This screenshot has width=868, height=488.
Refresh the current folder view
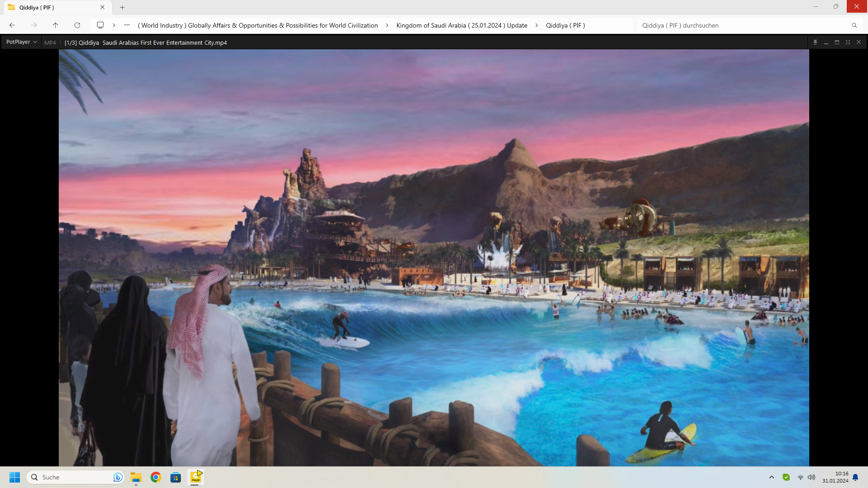click(77, 25)
